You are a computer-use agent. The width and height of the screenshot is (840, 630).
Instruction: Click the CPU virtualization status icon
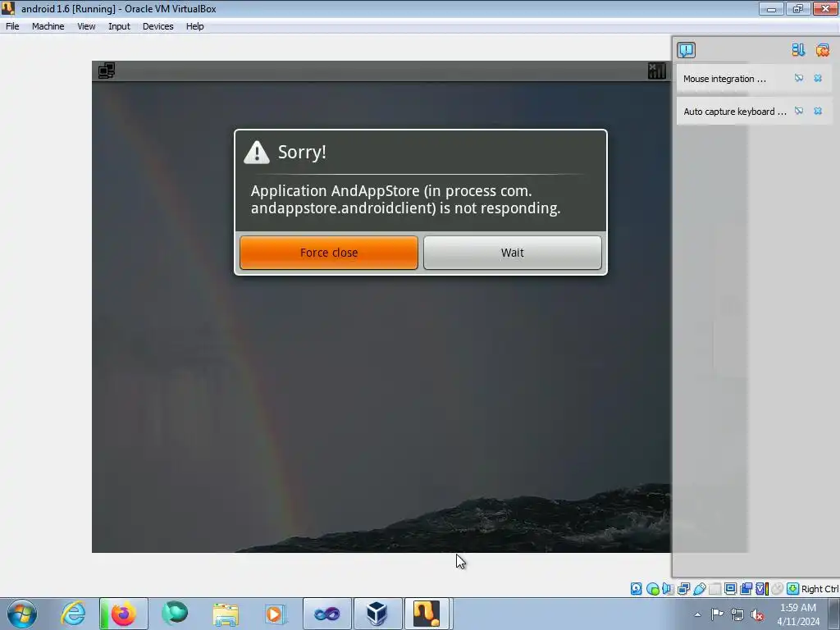pyautogui.click(x=762, y=589)
